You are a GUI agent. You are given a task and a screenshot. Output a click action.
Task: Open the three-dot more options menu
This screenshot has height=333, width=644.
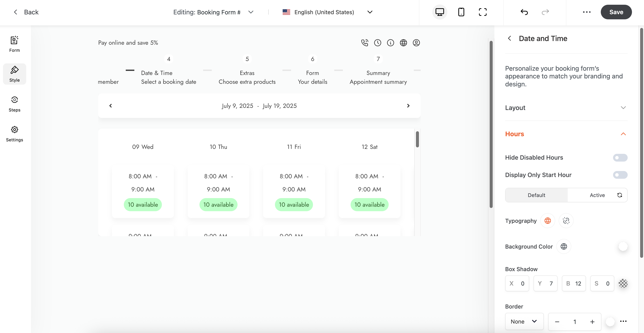pos(586,12)
